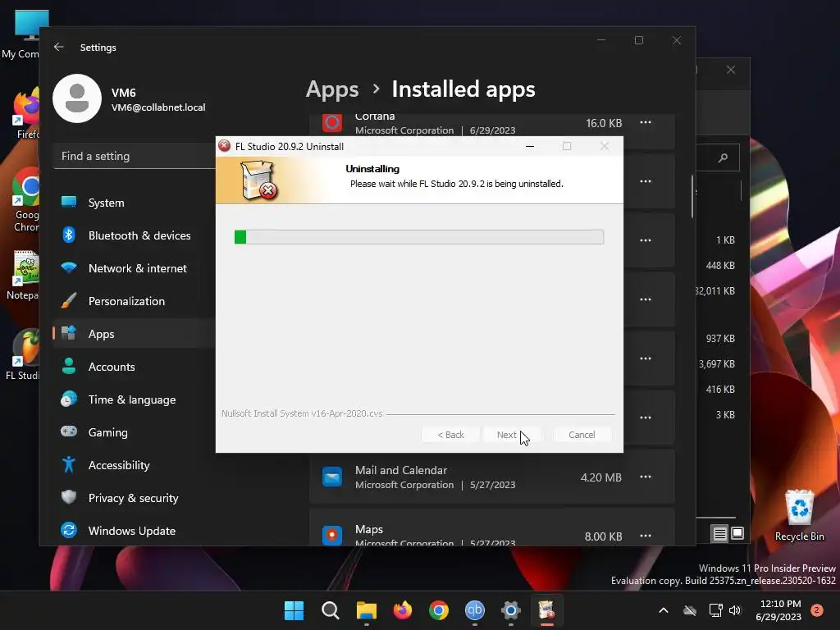Open Recycle Bin on desktop
Screen dimensions: 840x630
click(x=799, y=515)
